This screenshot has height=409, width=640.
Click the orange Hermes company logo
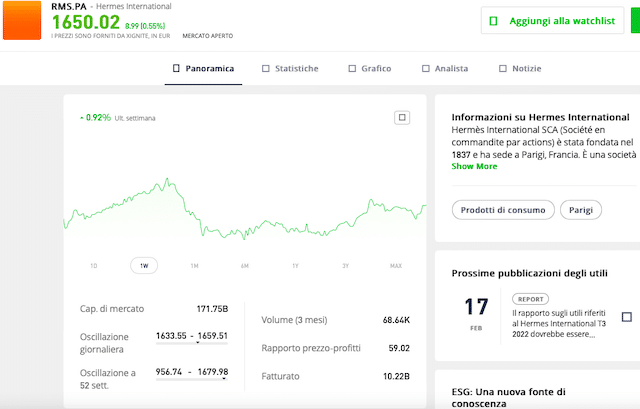(x=22, y=20)
